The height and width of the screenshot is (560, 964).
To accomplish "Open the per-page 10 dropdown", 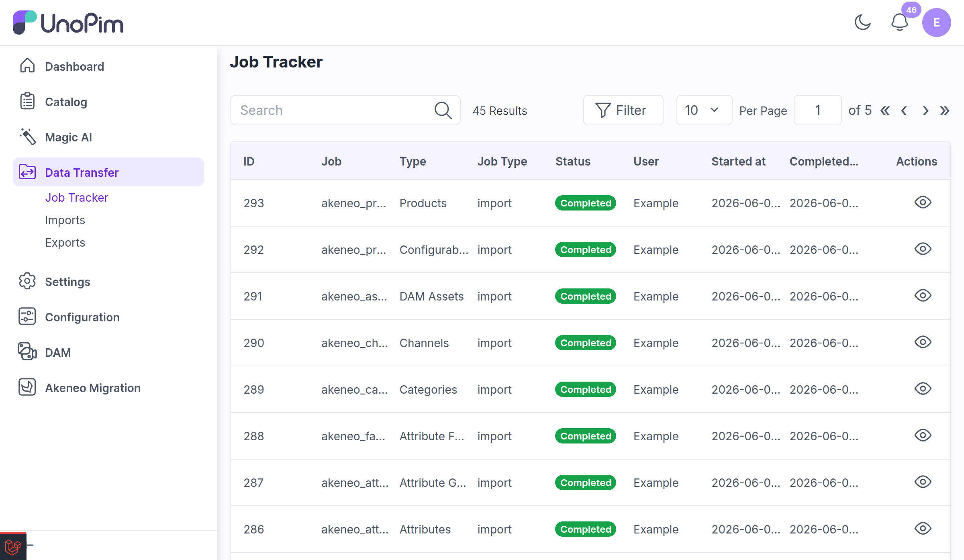I will [x=704, y=110].
